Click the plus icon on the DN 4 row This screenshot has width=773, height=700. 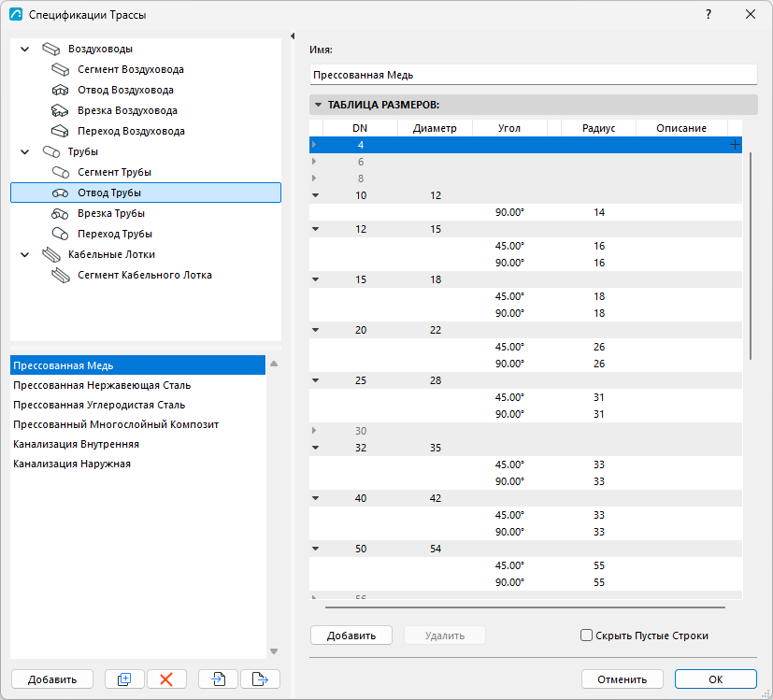[735, 145]
